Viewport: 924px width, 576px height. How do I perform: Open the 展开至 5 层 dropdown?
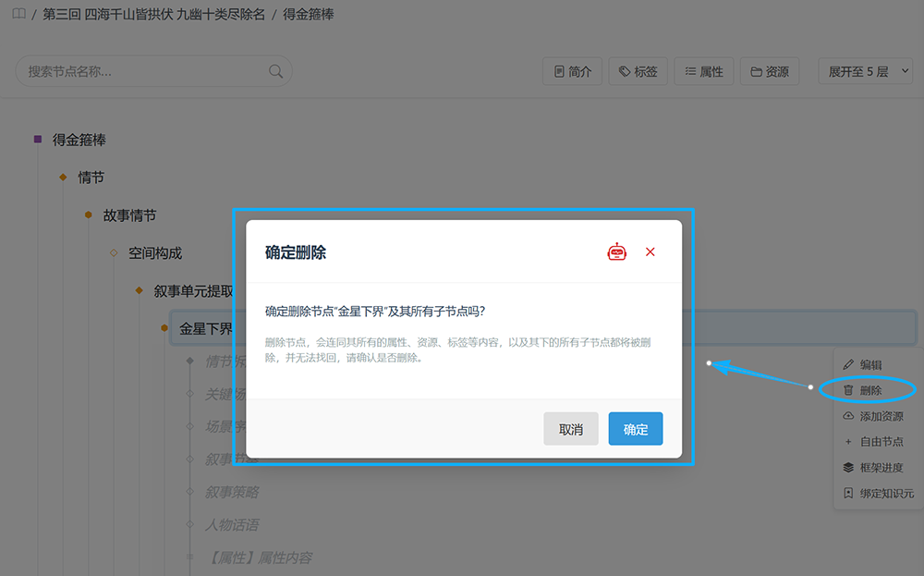(865, 71)
